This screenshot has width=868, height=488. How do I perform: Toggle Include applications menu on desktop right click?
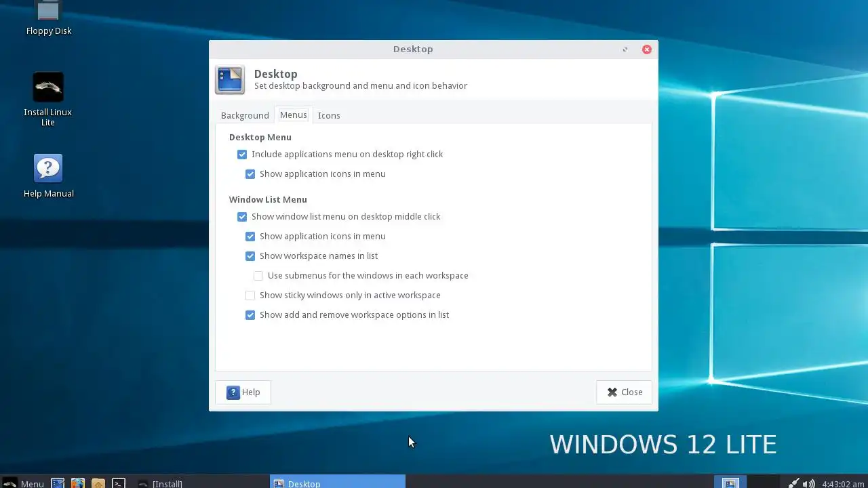click(340, 154)
